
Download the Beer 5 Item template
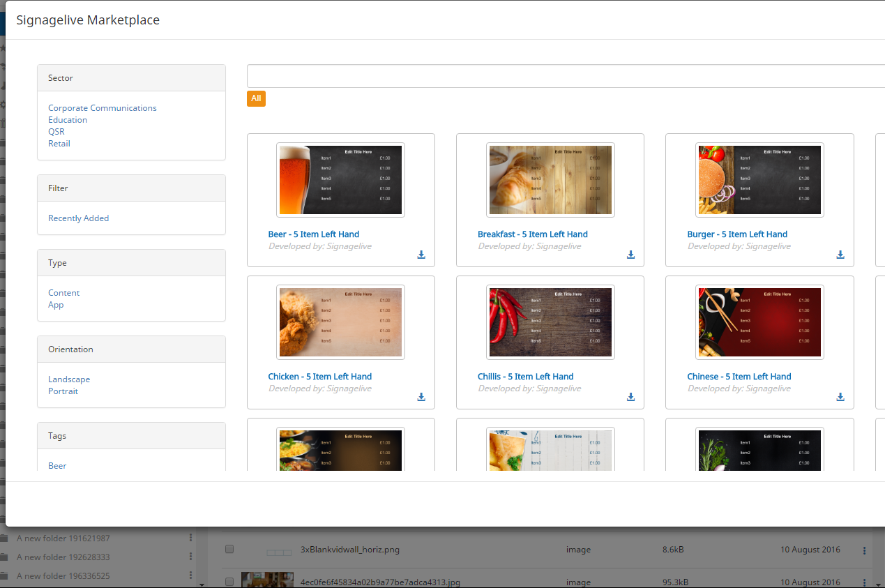pyautogui.click(x=421, y=255)
